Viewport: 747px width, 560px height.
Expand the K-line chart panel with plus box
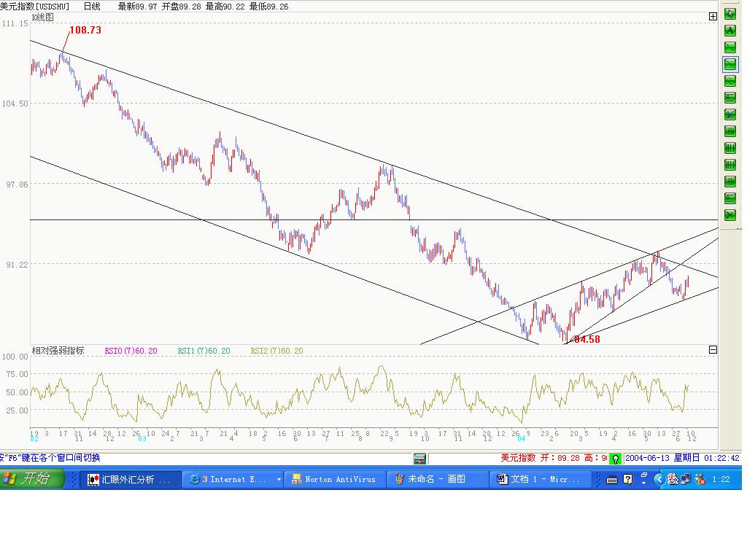[713, 17]
